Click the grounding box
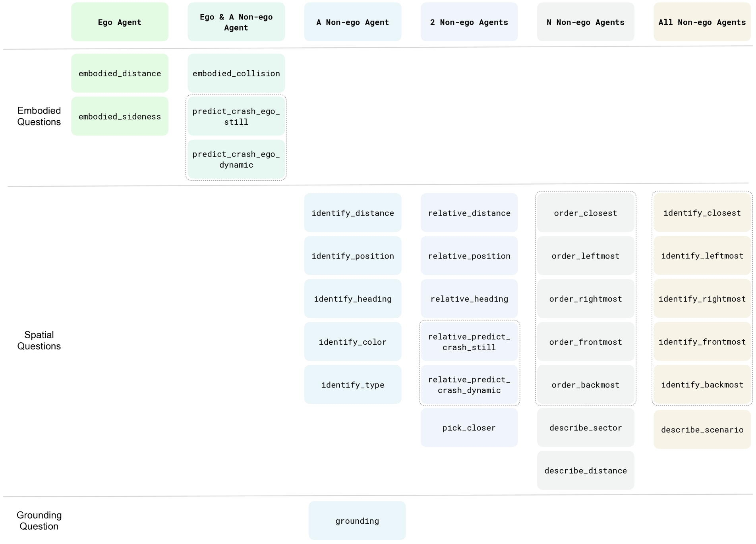The width and height of the screenshot is (756, 544). (357, 521)
